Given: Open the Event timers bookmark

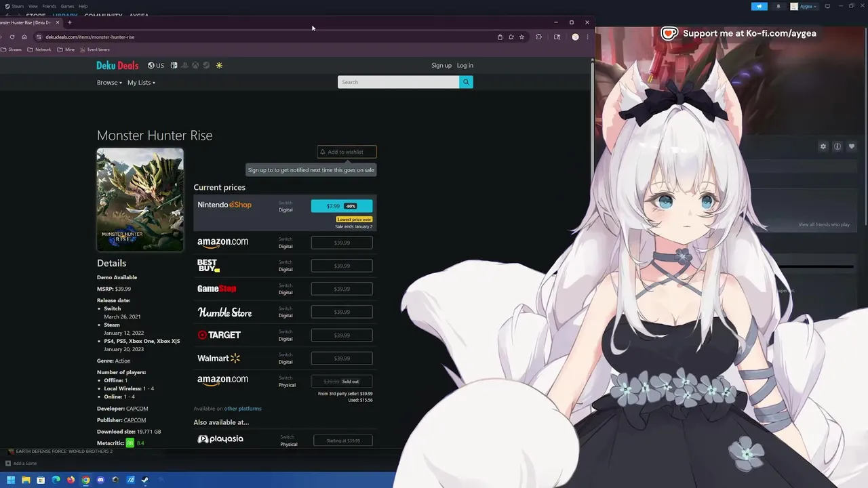Looking at the screenshot, I should 95,49.
